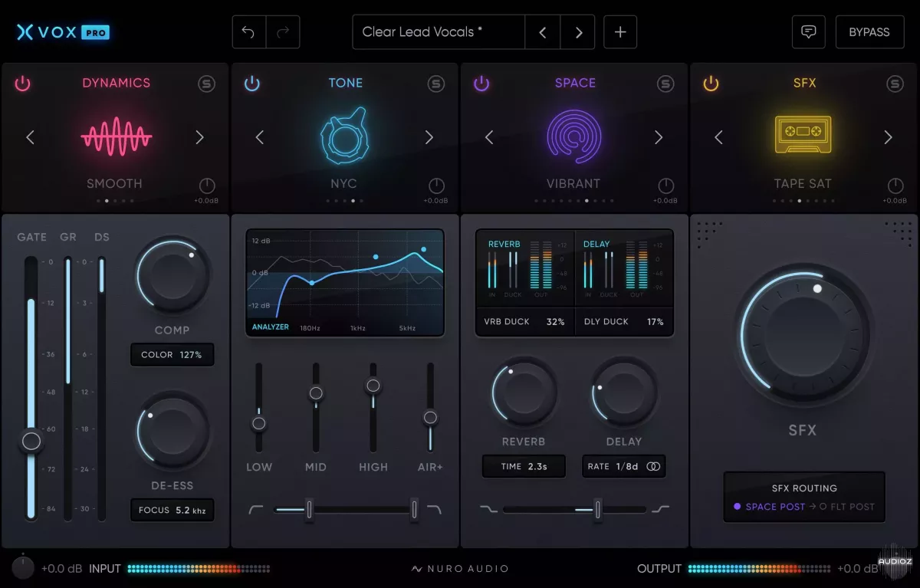Solo the SFX module
920x588 pixels.
895,84
